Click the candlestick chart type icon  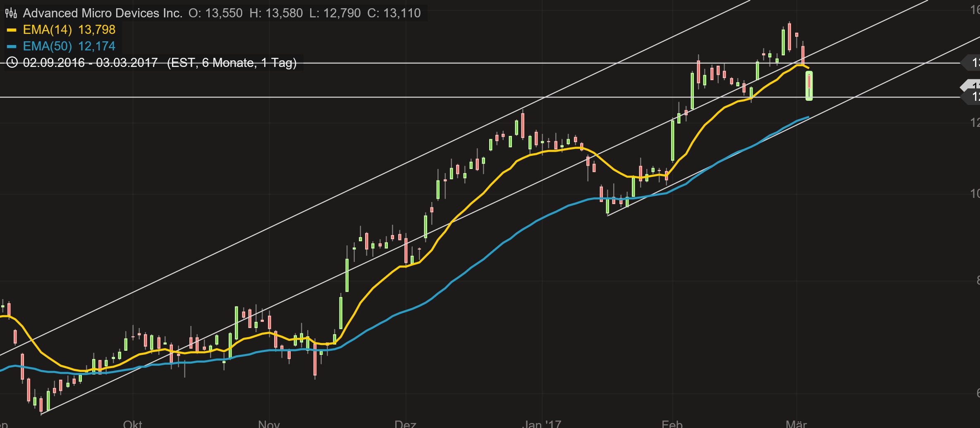pyautogui.click(x=11, y=13)
